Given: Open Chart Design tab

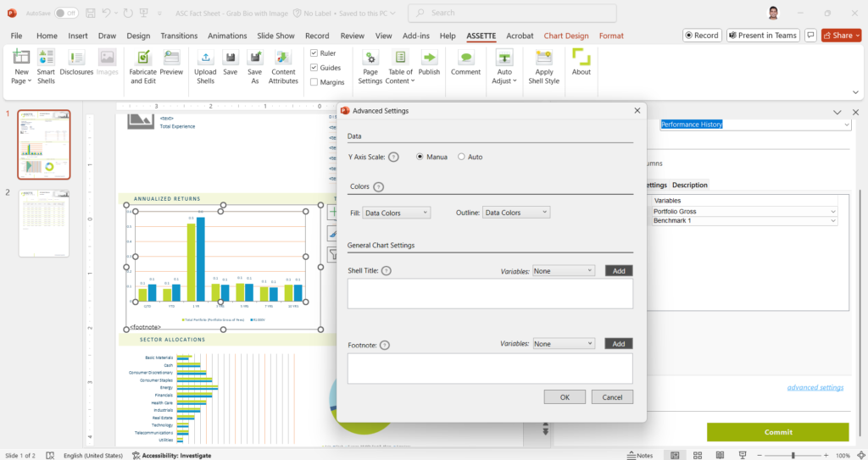Looking at the screenshot, I should pos(565,36).
